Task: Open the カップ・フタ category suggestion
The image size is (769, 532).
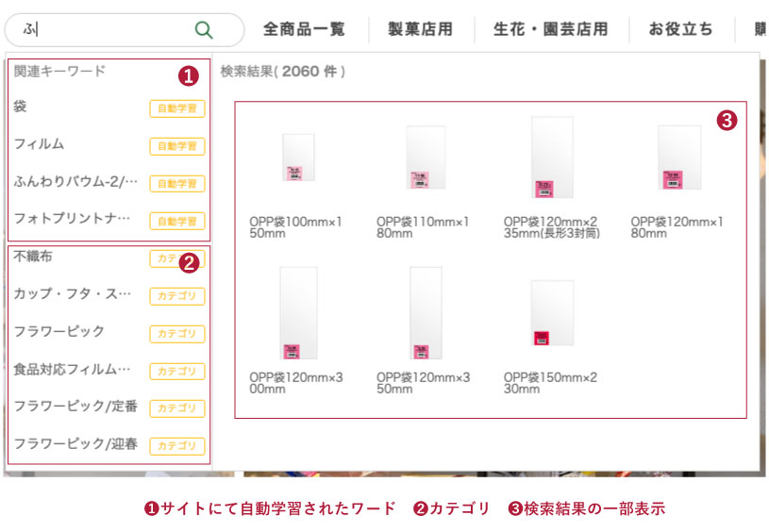Action: pos(72,294)
